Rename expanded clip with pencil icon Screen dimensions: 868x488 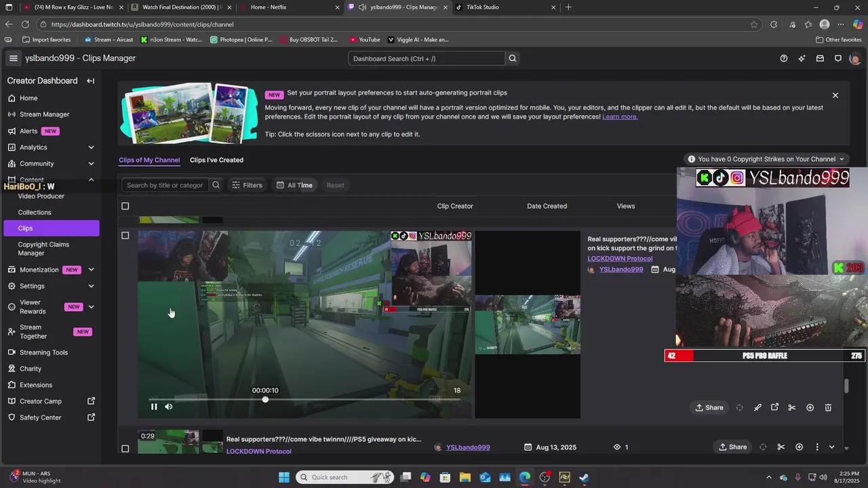click(757, 407)
